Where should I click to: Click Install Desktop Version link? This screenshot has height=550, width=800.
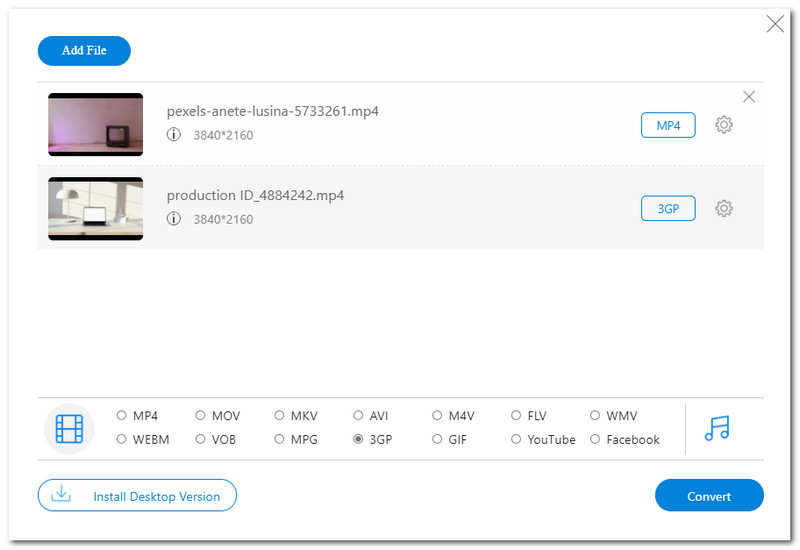[x=137, y=496]
